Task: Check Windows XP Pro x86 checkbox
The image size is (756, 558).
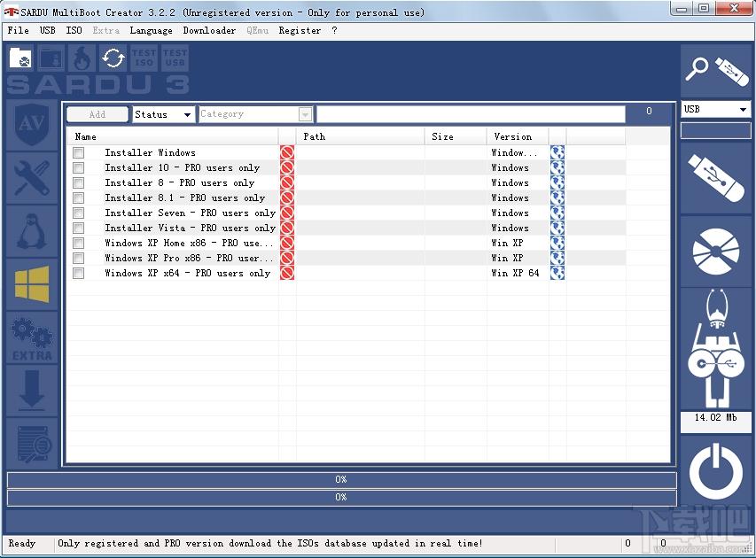Action: pos(79,259)
